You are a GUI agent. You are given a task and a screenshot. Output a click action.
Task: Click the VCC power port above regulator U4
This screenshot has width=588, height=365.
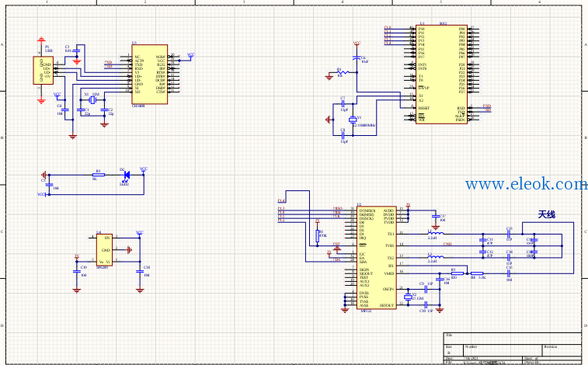click(140, 233)
